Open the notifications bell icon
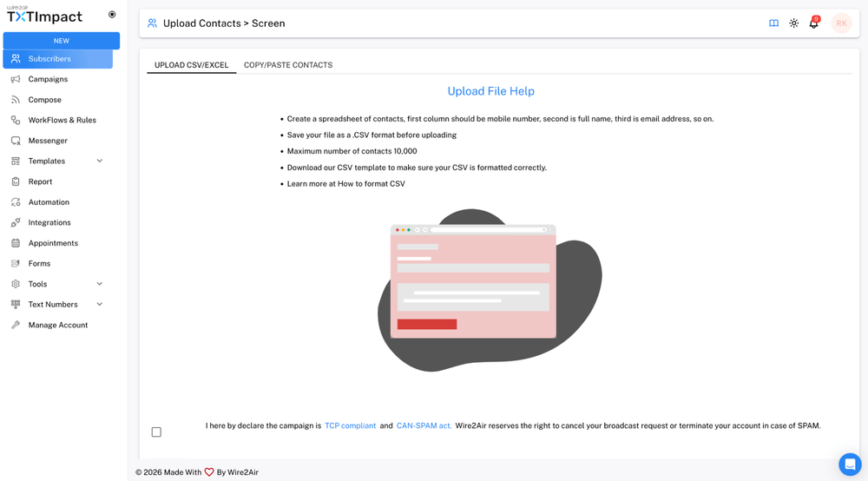 pos(813,23)
